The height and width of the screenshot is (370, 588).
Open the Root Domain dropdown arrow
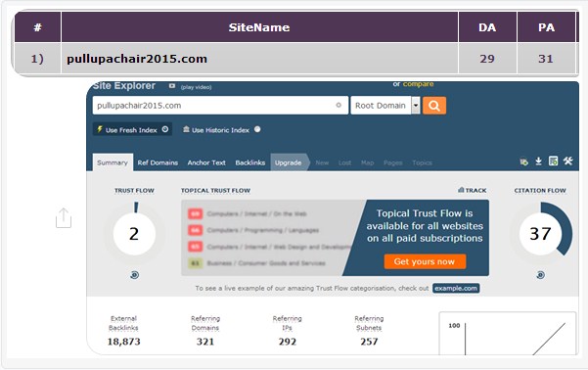click(x=416, y=106)
